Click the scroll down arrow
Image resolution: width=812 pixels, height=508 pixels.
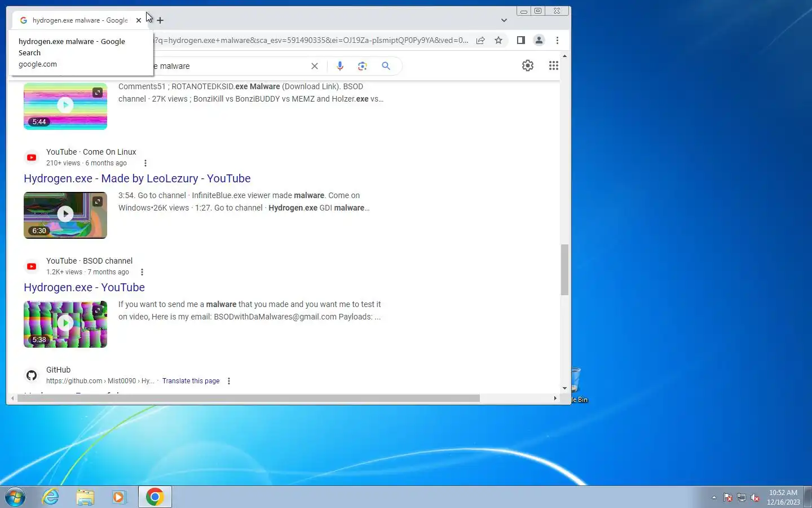click(564, 388)
